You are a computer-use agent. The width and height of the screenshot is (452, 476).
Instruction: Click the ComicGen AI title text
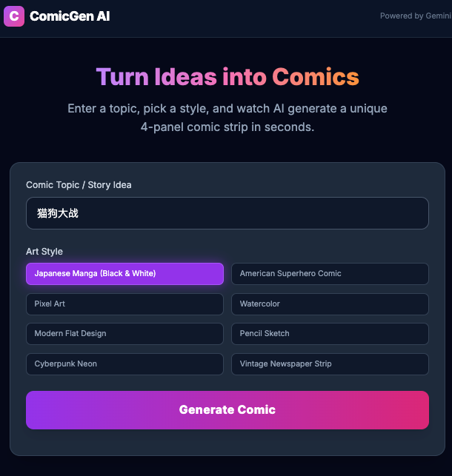point(70,16)
